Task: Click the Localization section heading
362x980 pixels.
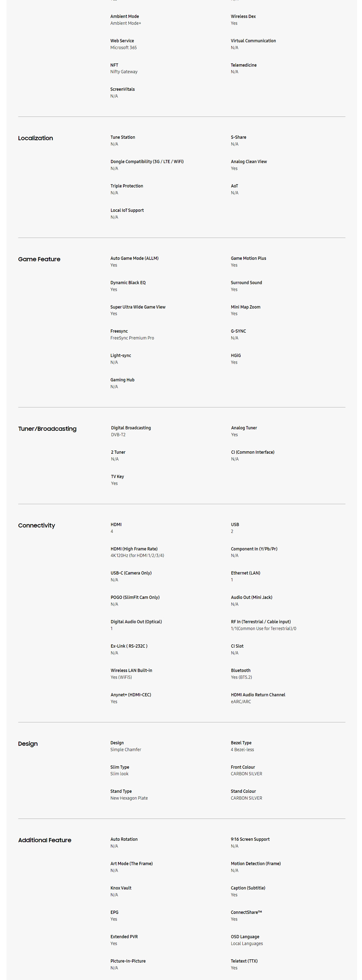Action: click(36, 138)
